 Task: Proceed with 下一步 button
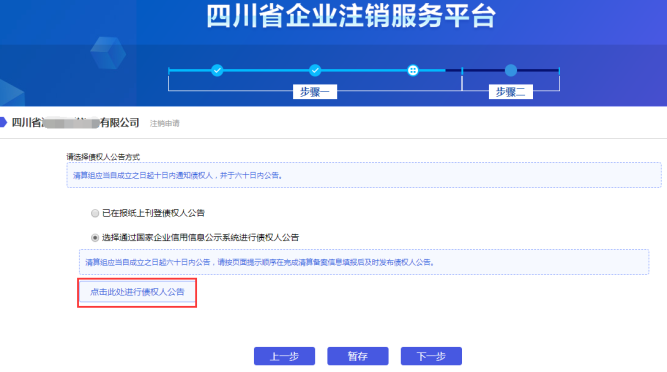(431, 356)
